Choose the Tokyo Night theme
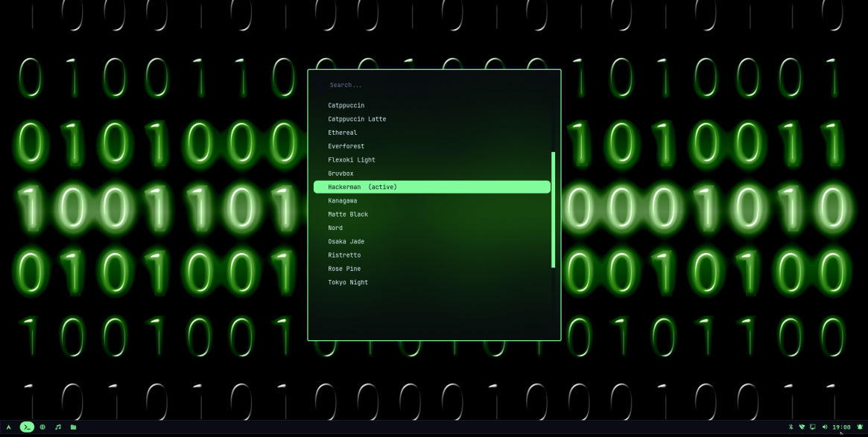 (x=348, y=283)
